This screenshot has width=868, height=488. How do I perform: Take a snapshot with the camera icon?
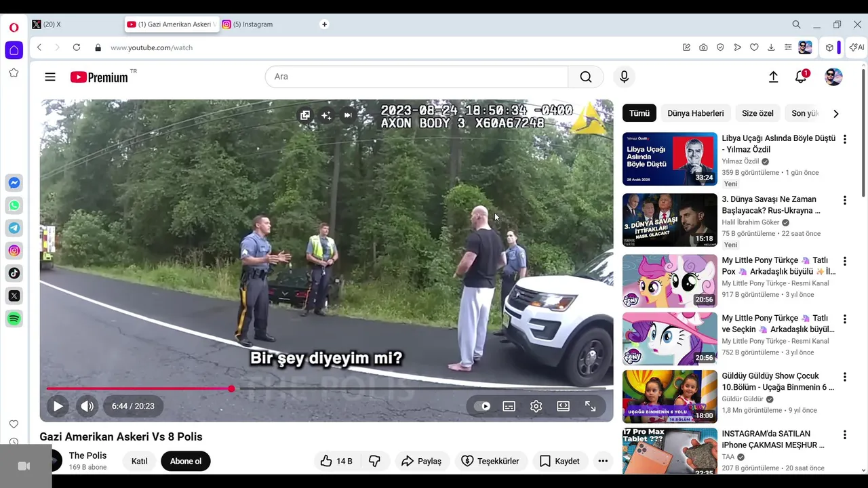(703, 47)
